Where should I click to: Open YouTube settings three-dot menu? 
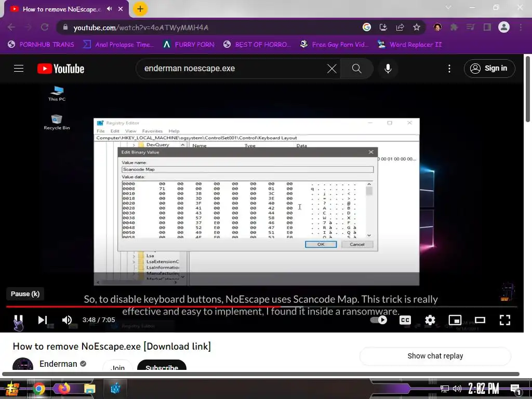[449, 69]
